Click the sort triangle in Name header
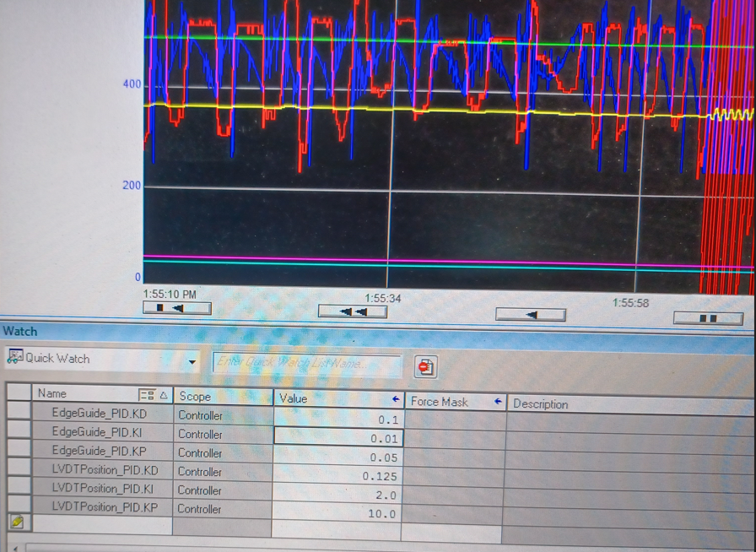756x552 pixels. [164, 396]
